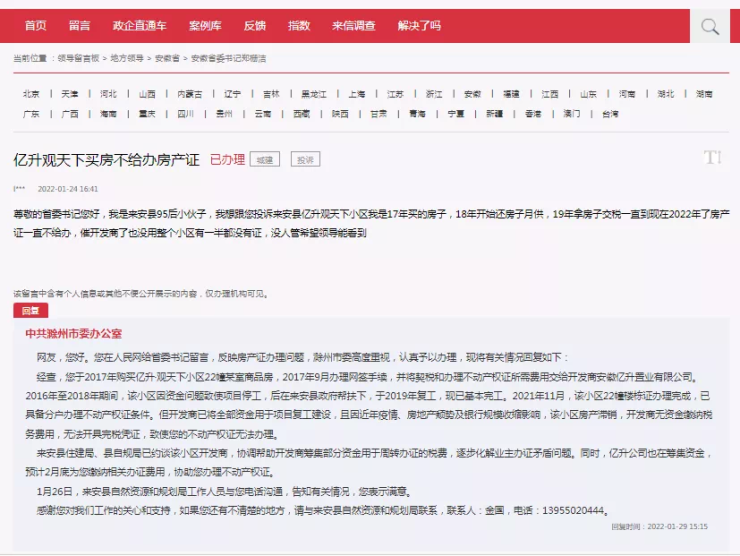
Task: Click the reply time 2022-01-29 15:15
Action: click(678, 526)
